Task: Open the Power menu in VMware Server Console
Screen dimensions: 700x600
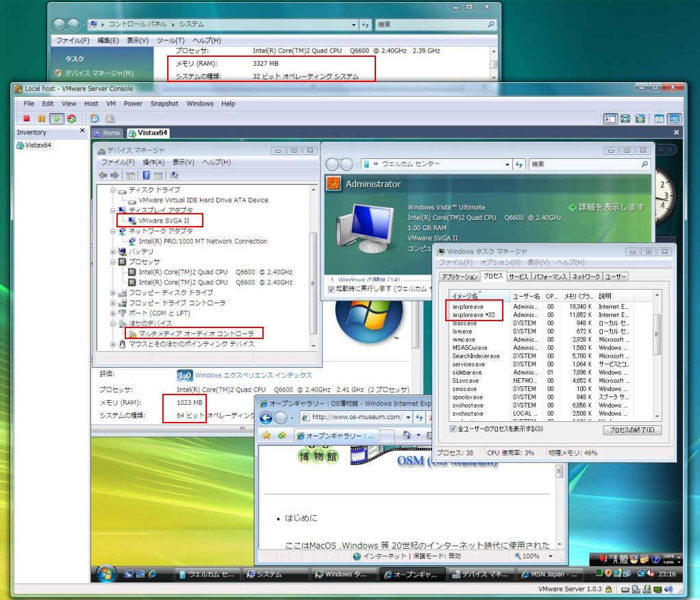Action: click(133, 103)
